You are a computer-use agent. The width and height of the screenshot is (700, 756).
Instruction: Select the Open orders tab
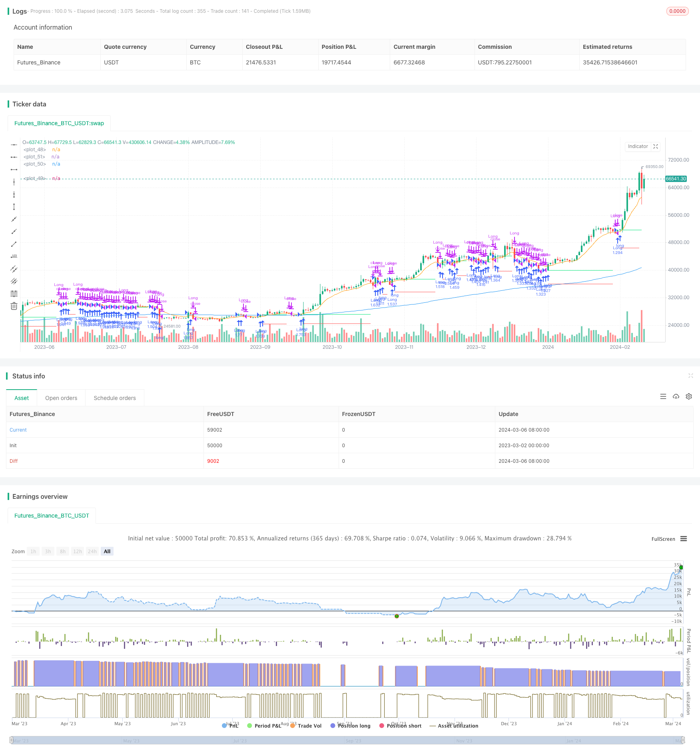(61, 398)
